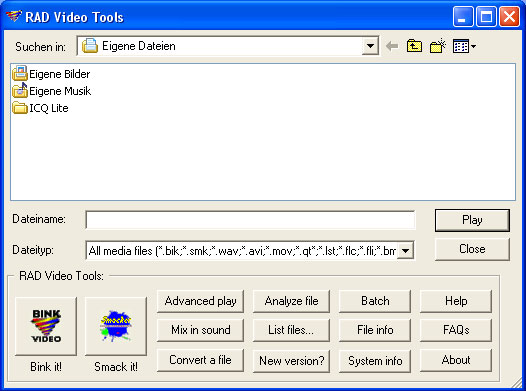Select the Eigene Musik folder name

60,91
